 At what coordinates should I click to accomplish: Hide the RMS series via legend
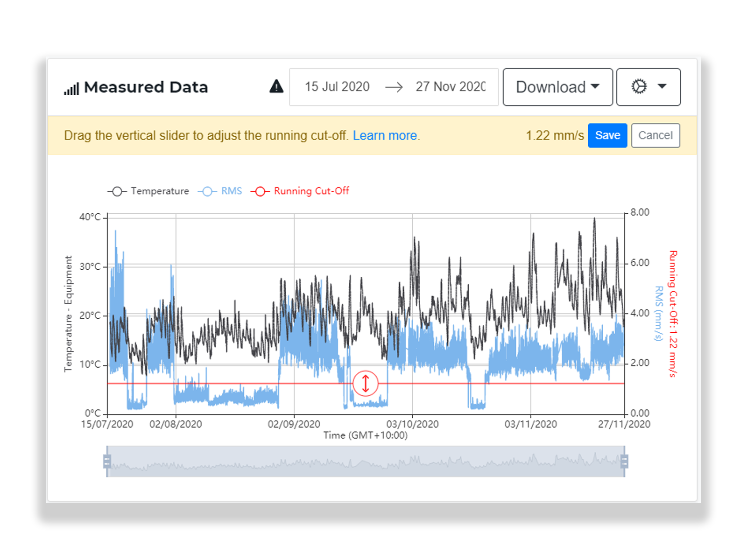pyautogui.click(x=220, y=191)
